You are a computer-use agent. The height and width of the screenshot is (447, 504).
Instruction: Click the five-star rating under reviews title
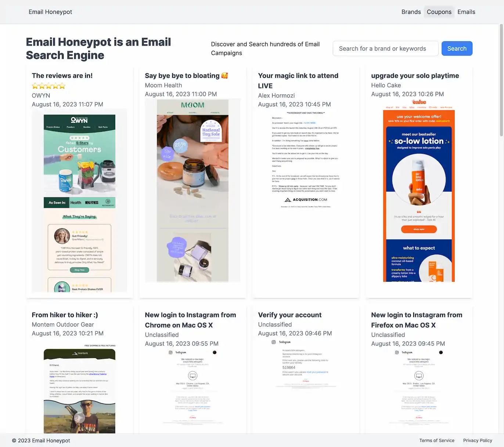[x=48, y=86]
